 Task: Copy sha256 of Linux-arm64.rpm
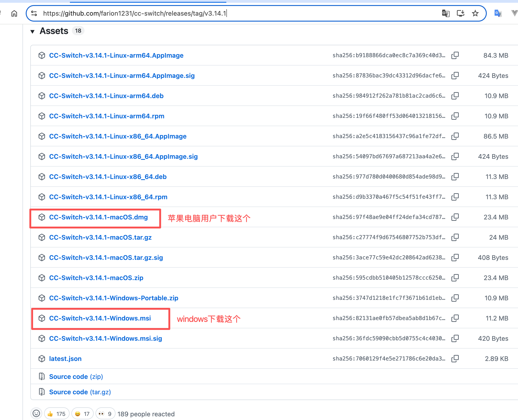click(455, 116)
